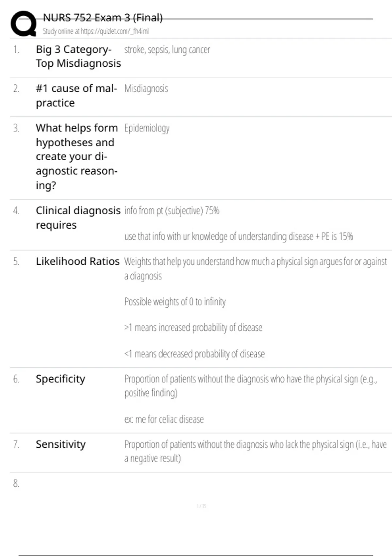Click the >1 increased probability line
The height and width of the screenshot is (556, 392).
coord(193,327)
